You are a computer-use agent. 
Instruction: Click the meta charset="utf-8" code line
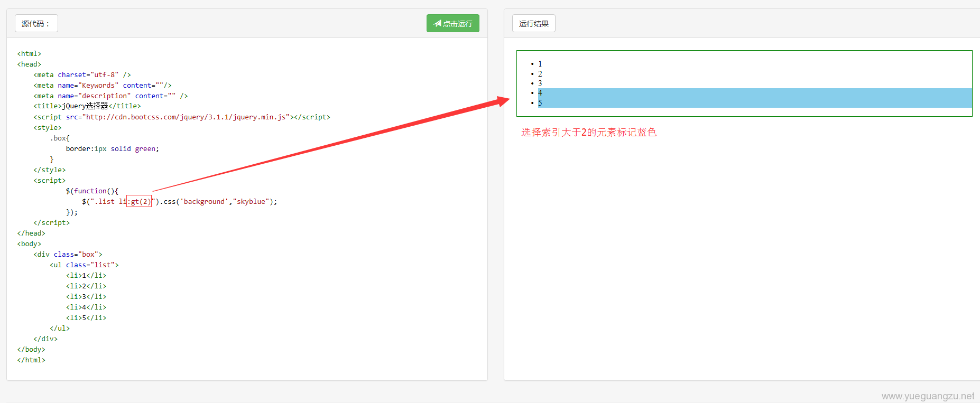pyautogui.click(x=82, y=74)
